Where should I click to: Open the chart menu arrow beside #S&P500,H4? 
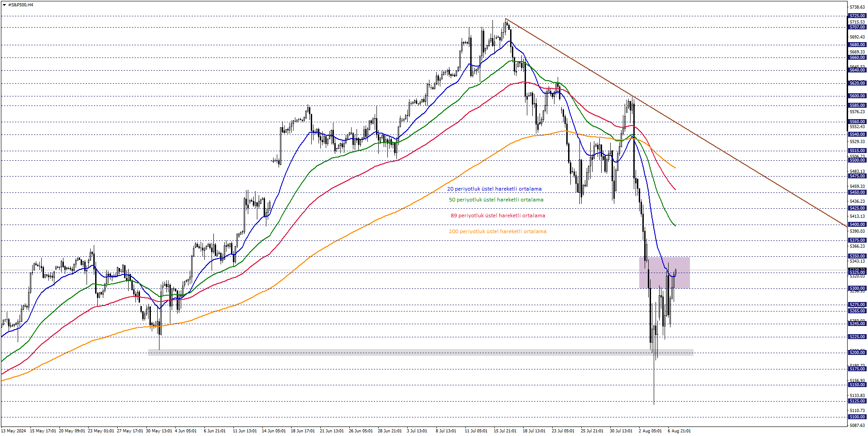click(4, 5)
